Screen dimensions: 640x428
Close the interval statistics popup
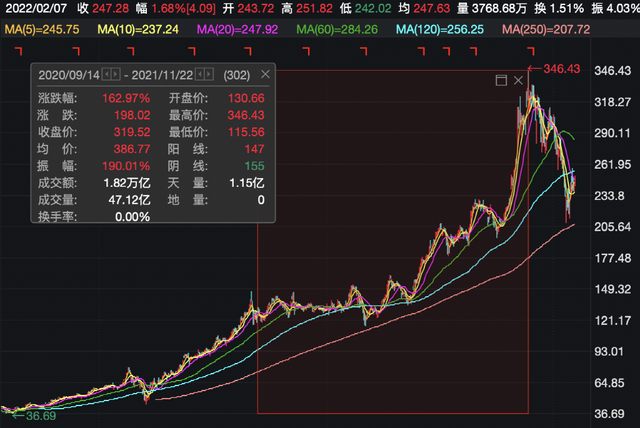click(x=263, y=75)
